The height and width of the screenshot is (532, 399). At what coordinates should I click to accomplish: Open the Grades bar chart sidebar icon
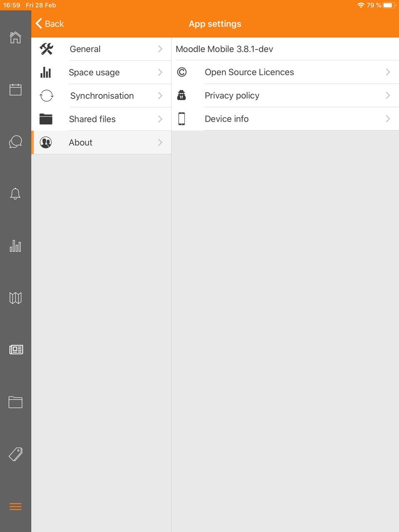click(x=15, y=246)
